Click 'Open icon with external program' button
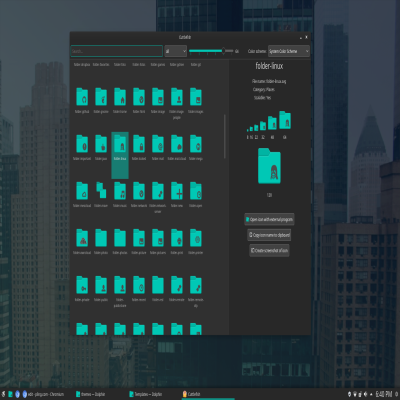 pyautogui.click(x=269, y=219)
